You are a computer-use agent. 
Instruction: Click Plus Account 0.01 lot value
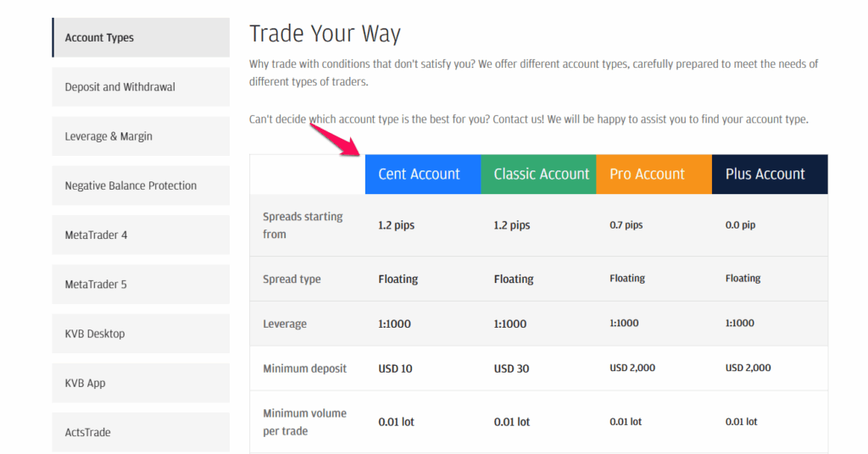point(741,421)
